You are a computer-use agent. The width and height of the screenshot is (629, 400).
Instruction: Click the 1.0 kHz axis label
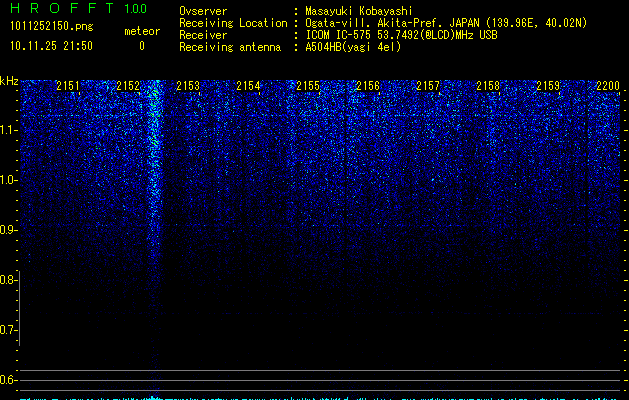coord(8,180)
